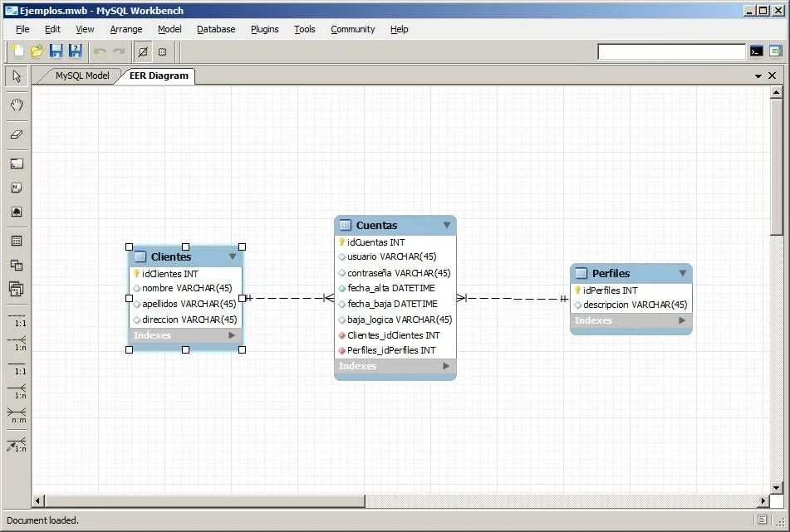Select the new layer tool
Image resolution: width=790 pixels, height=532 pixels.
17,164
